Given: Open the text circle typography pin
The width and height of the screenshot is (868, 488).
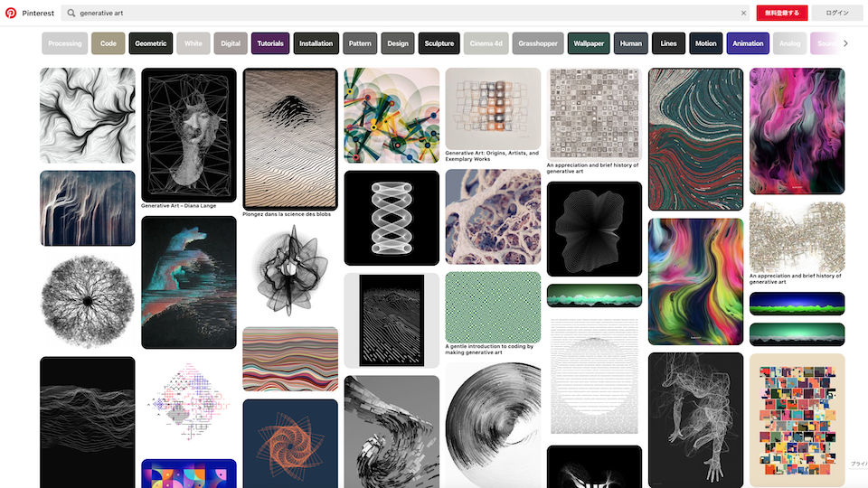Looking at the screenshot, I should (594, 376).
